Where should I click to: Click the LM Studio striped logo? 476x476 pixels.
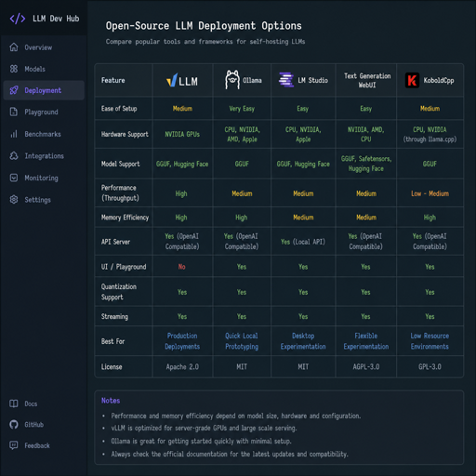coord(286,80)
